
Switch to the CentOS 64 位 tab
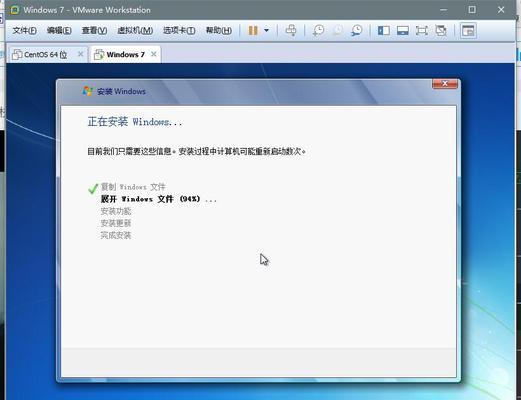click(x=45, y=54)
